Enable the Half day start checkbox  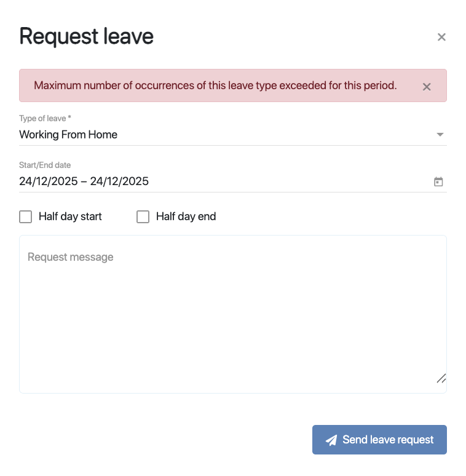tap(26, 216)
